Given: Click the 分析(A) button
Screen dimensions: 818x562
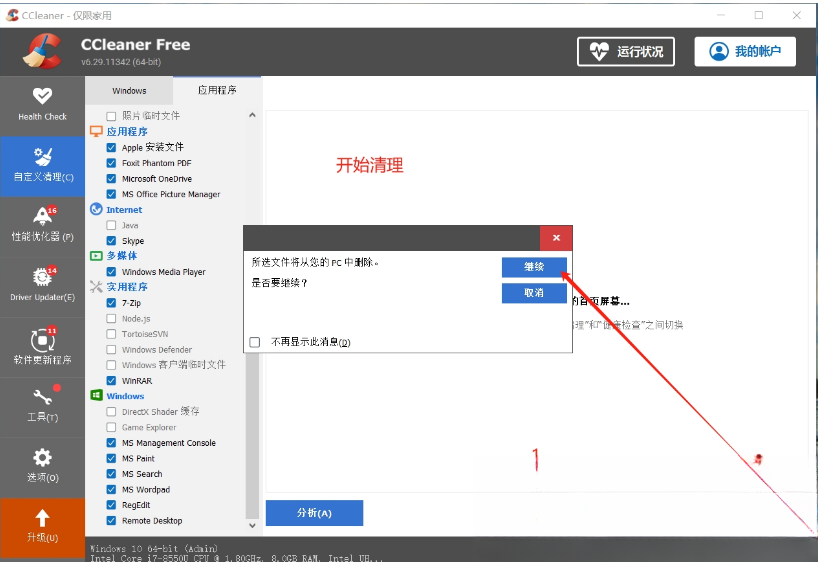Looking at the screenshot, I should [314, 513].
